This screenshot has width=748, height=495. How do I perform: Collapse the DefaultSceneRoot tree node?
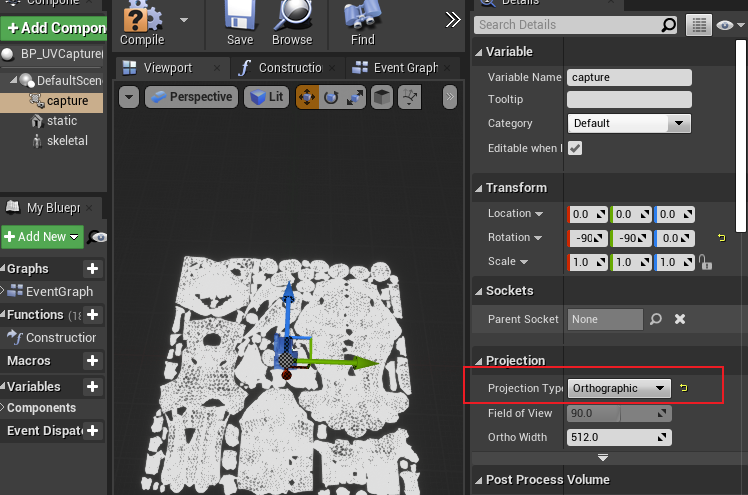13,80
